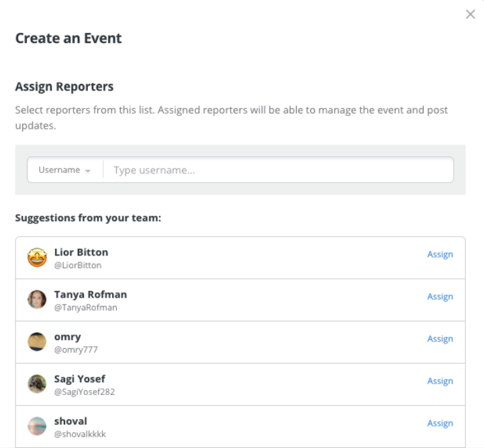Click omry's profile avatar
Viewport: 484px width, 448px height.
coord(37,341)
